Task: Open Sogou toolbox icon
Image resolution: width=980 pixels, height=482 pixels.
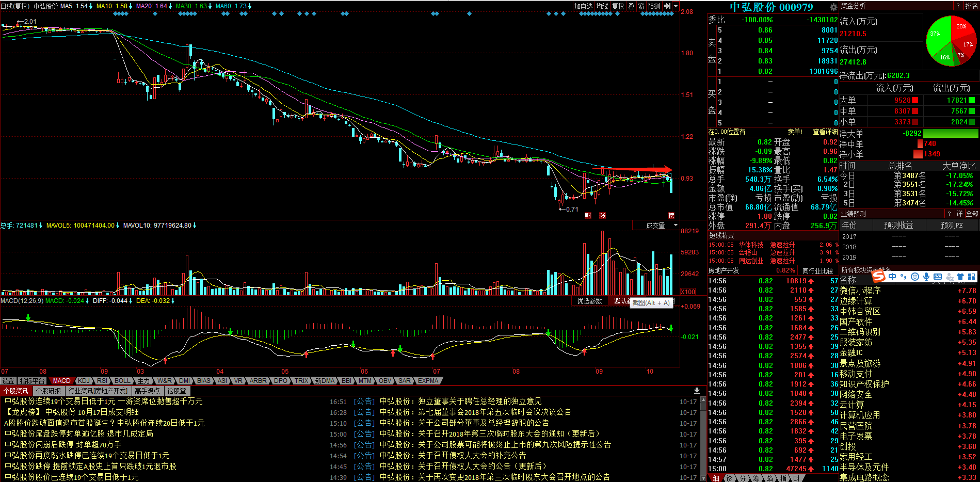Action: click(971, 277)
